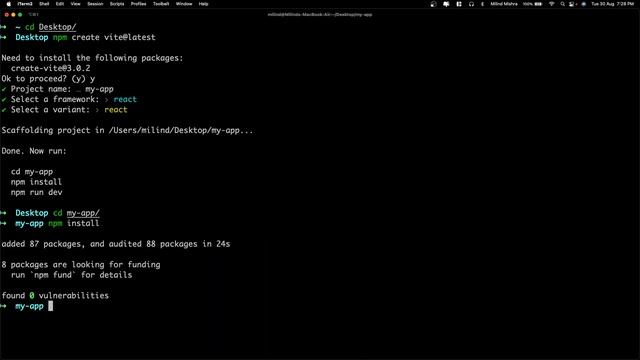Click the yellow 'react' variant value

point(116,110)
